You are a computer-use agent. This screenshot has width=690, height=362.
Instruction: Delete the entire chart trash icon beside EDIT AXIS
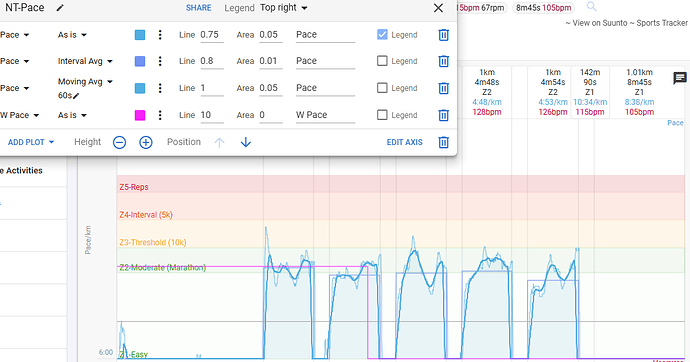(x=444, y=142)
